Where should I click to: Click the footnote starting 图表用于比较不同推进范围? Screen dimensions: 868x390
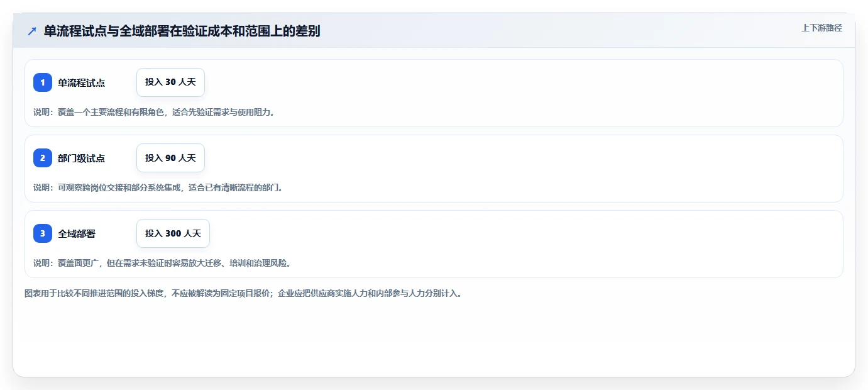pos(244,293)
